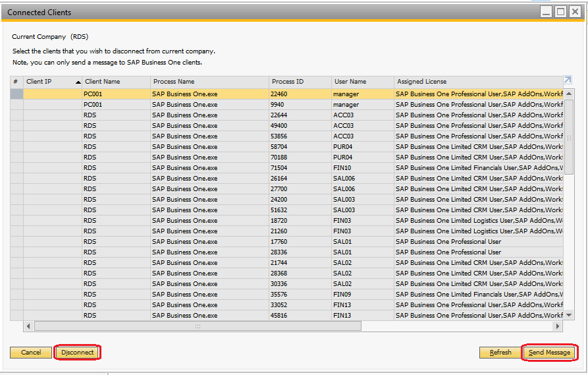Click the # column header
Viewport: 588px width, 375px height.
point(16,82)
